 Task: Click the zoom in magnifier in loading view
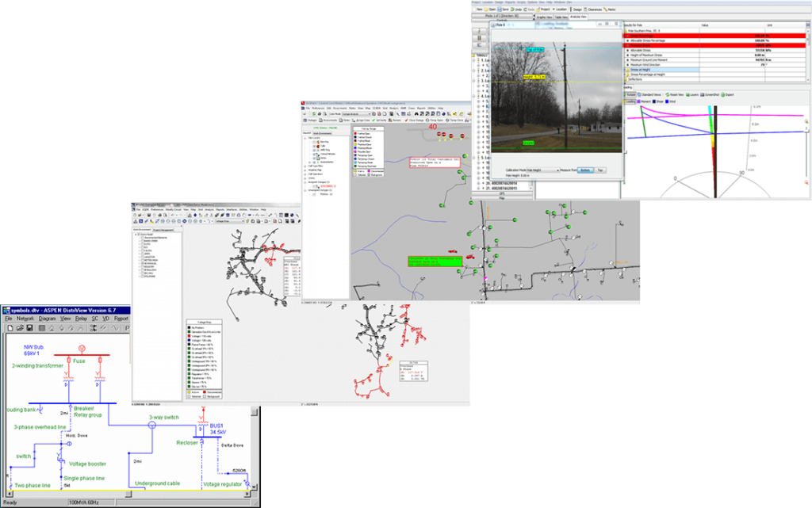pyautogui.click(x=806, y=121)
